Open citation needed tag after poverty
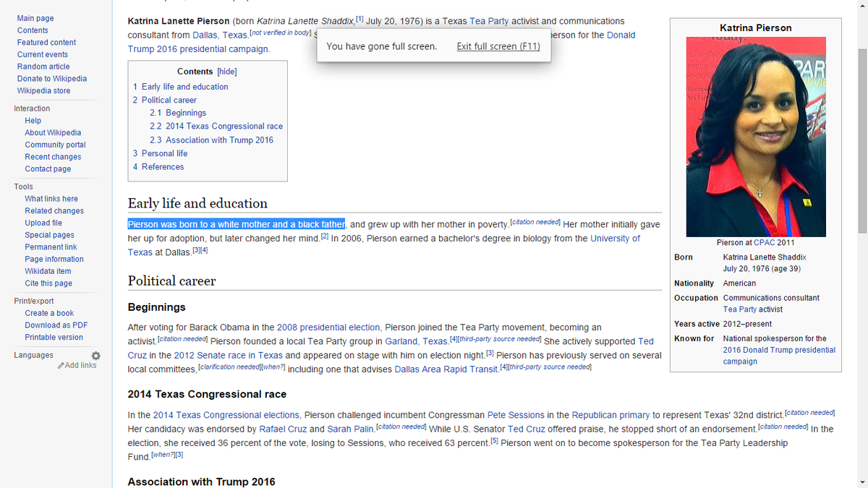 (535, 222)
